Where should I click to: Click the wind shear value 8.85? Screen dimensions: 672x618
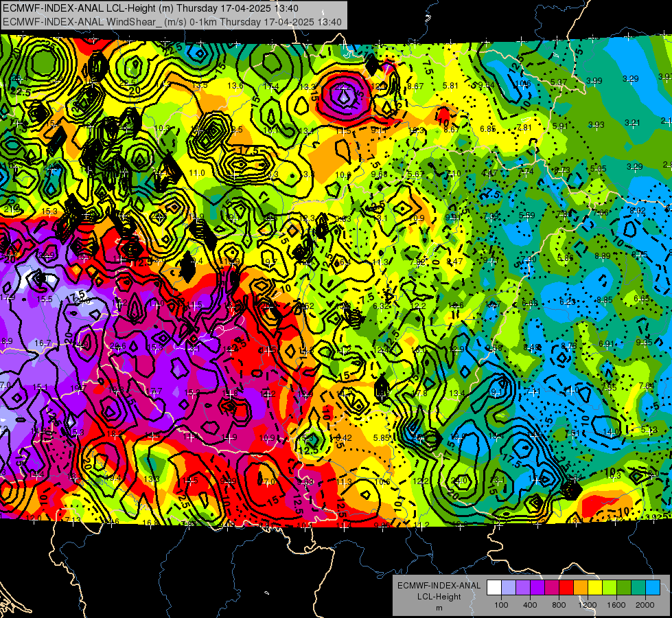[x=604, y=300]
